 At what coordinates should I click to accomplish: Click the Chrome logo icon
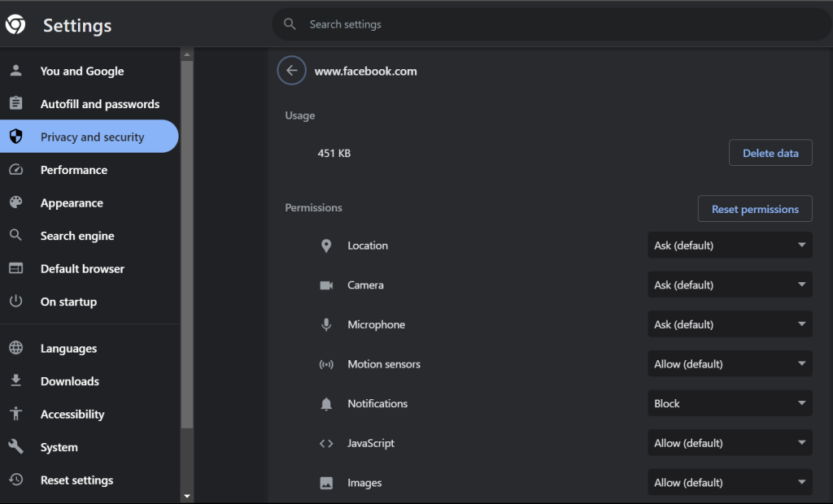coord(15,24)
